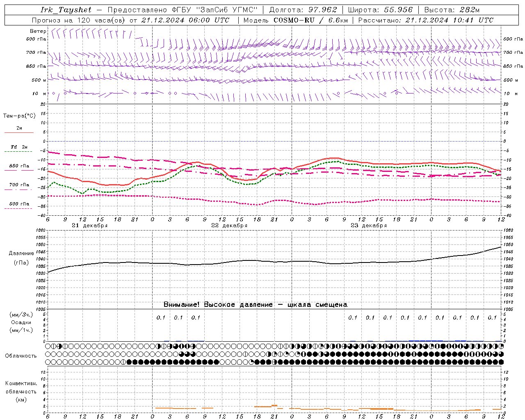Click the Рассчитано: 21.12.2024 10:41 UTC timestamp
525x420 pixels.
pos(426,20)
